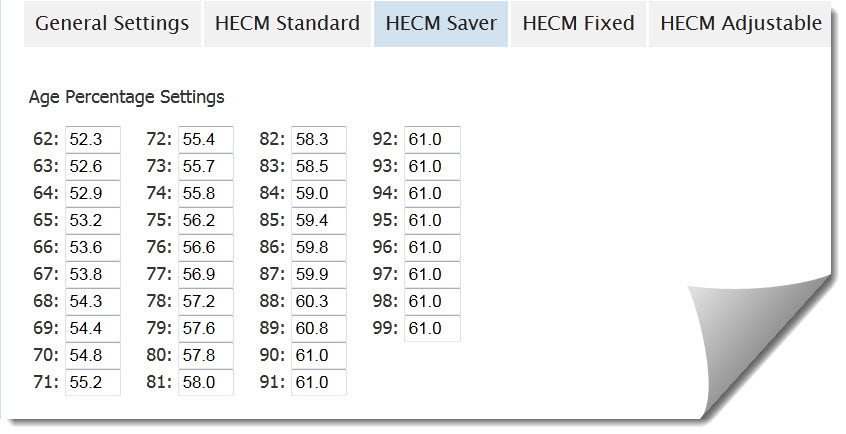
Task: Open the HECM Adjustable tab
Action: coord(740,24)
